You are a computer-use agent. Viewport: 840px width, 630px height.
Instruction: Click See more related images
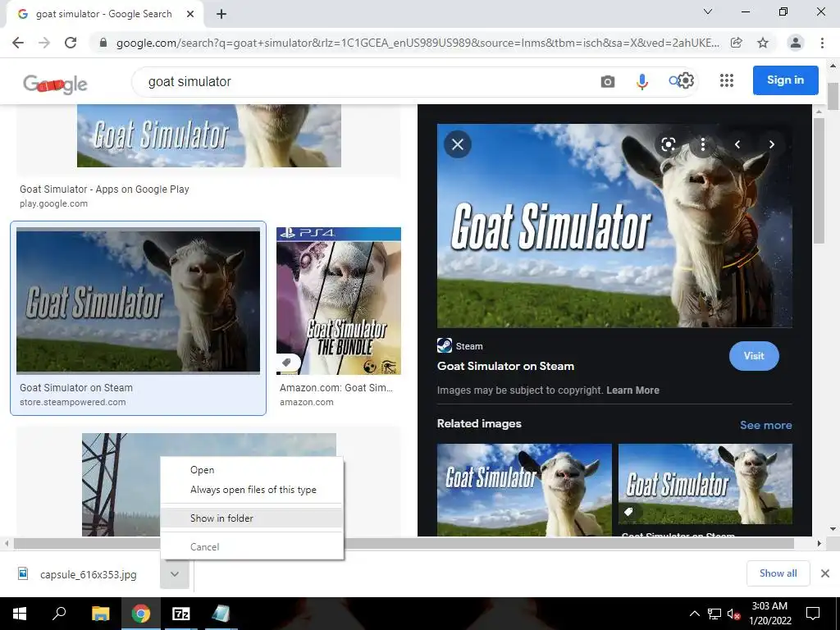coord(765,425)
